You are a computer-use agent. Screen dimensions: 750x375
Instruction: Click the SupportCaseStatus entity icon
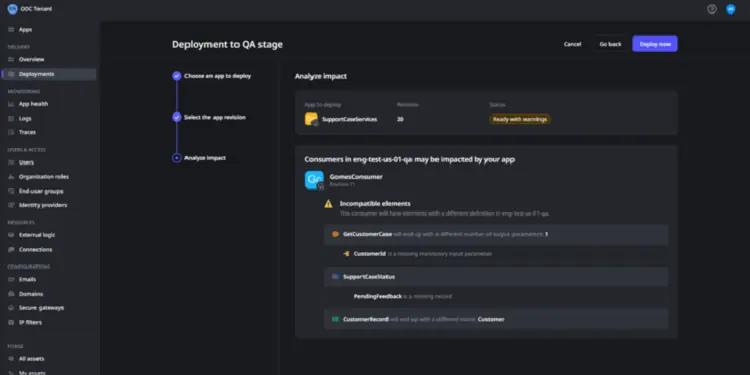pyautogui.click(x=335, y=276)
